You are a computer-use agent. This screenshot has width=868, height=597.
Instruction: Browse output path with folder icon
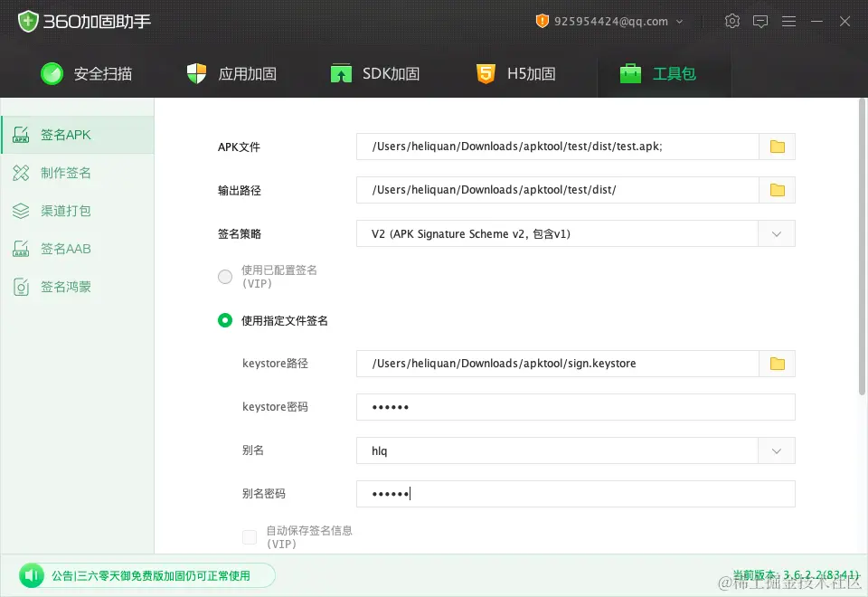click(x=778, y=190)
